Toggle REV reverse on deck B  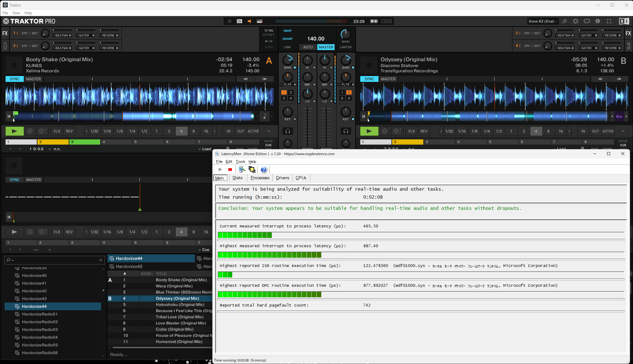pyautogui.click(x=424, y=131)
